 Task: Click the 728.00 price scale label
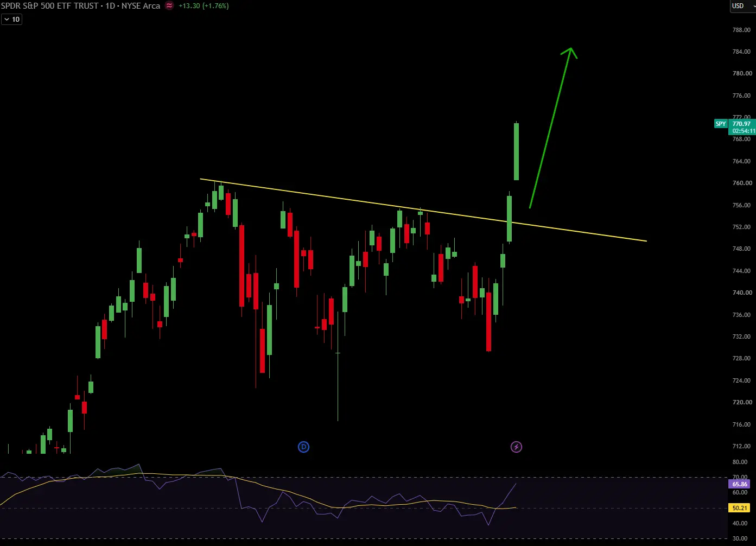click(742, 358)
